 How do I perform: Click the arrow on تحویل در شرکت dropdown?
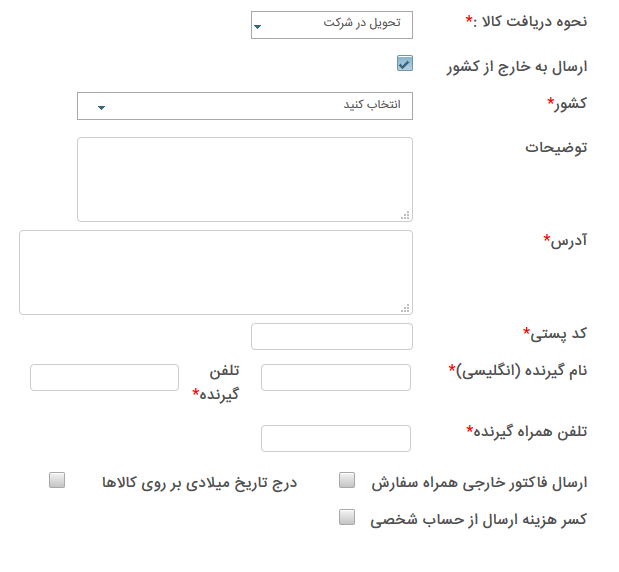[x=258, y=27]
